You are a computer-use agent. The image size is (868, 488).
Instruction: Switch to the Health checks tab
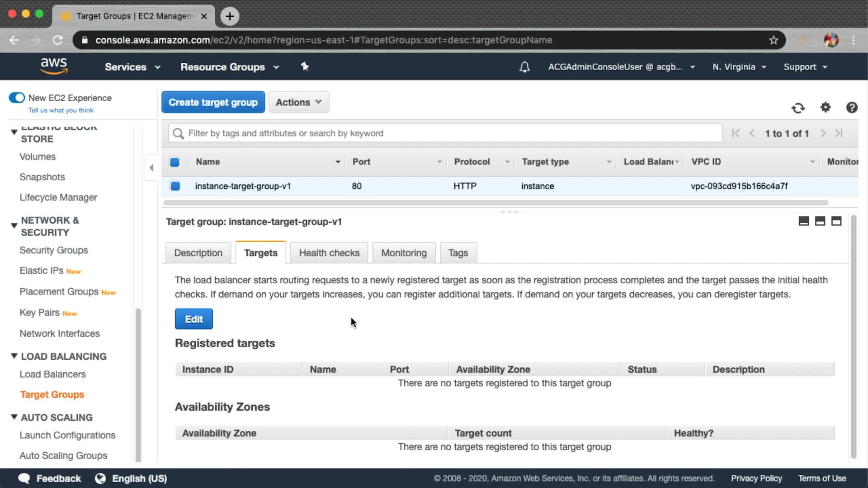click(329, 253)
